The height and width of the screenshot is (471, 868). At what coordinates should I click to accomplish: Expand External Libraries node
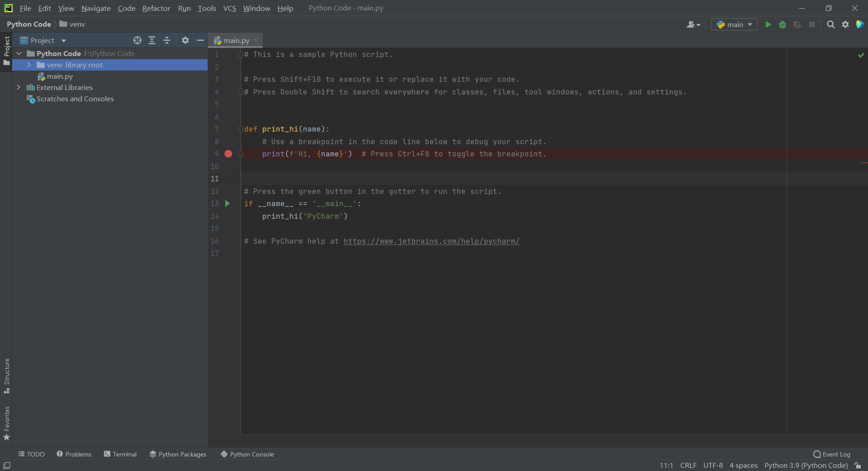19,87
